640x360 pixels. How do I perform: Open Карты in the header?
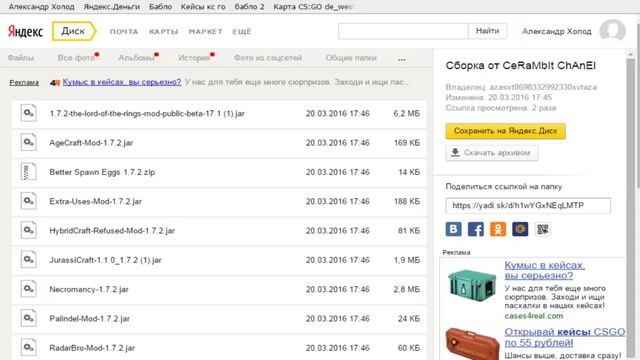click(x=164, y=31)
